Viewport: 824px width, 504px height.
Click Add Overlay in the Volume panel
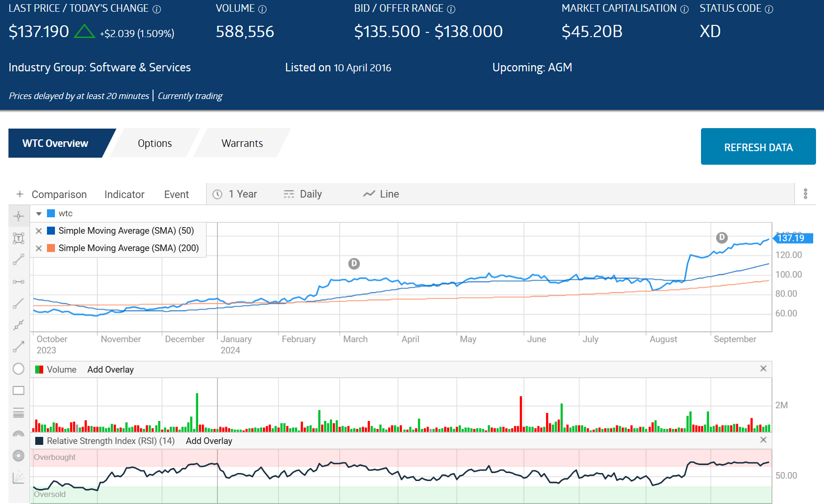111,370
